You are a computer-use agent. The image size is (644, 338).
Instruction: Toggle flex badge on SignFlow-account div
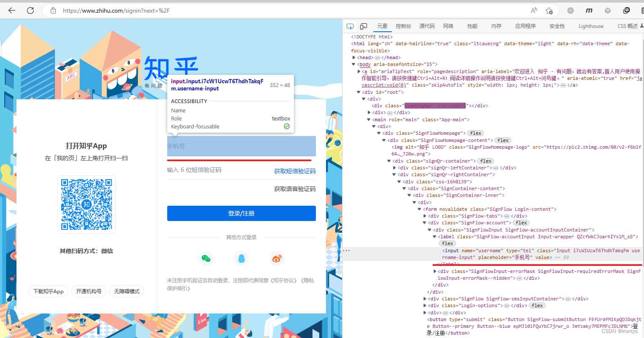521,223
